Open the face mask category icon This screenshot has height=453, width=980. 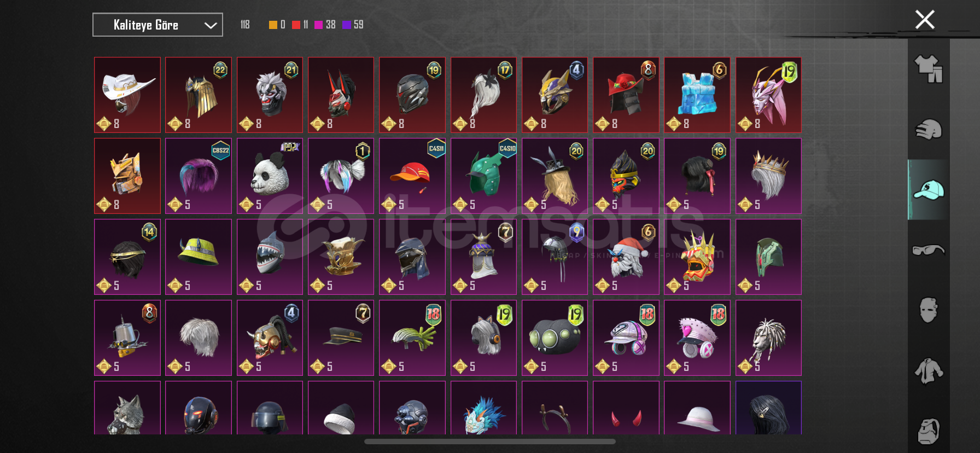coord(929,310)
